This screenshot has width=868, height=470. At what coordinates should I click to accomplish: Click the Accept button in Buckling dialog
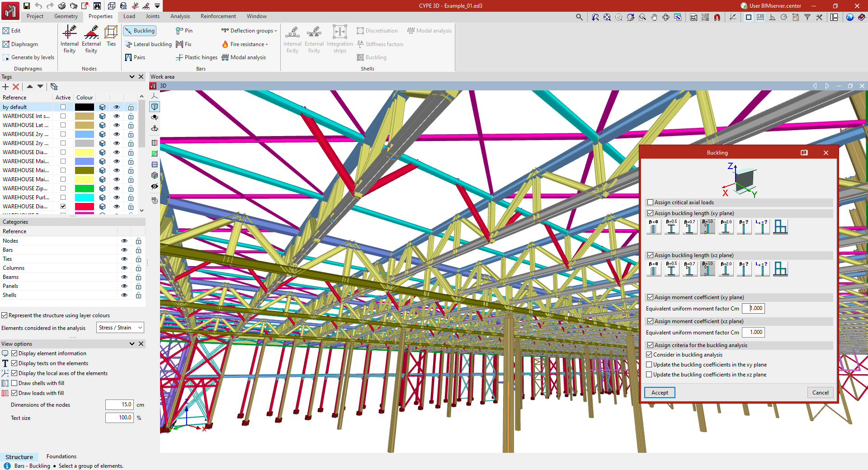[x=660, y=393]
